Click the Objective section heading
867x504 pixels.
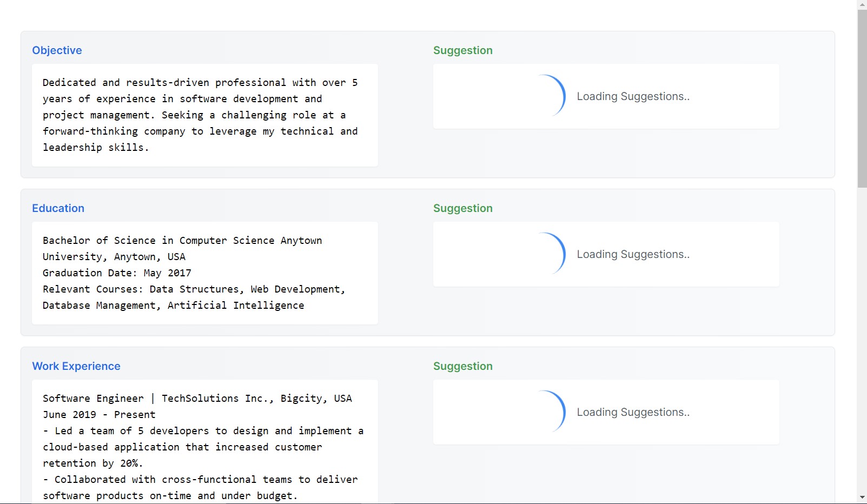[57, 50]
